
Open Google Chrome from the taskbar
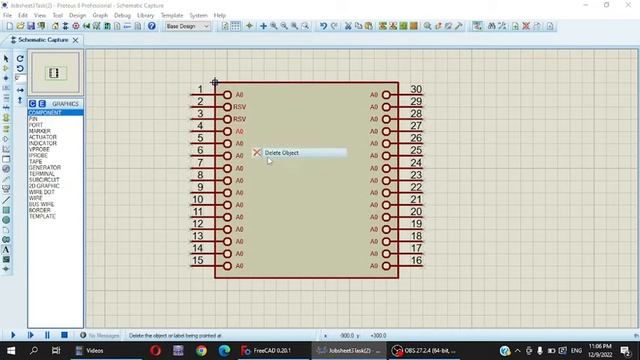(x=201, y=351)
